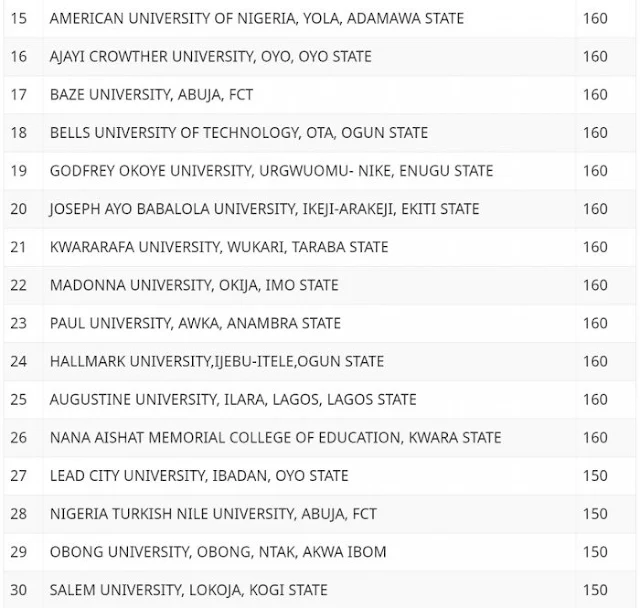Select Godfrey Okoye University entry
The height and width of the screenshot is (608, 640).
(271, 171)
